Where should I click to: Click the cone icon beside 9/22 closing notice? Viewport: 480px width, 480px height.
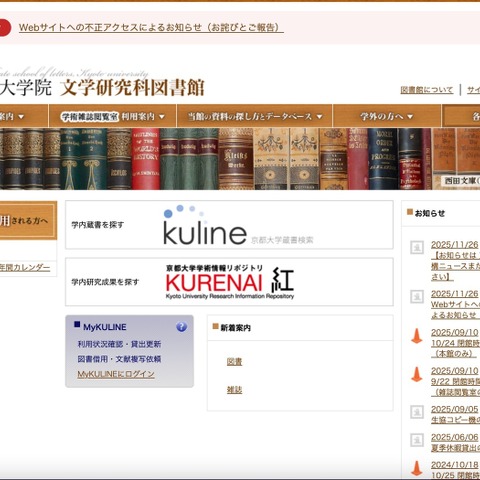pyautogui.click(x=417, y=374)
